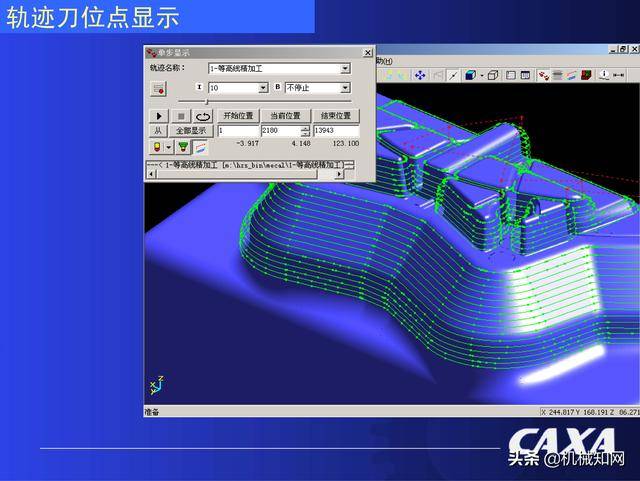640x481 pixels.
Task: Click the 开始位置 start position button
Action: [x=238, y=116]
